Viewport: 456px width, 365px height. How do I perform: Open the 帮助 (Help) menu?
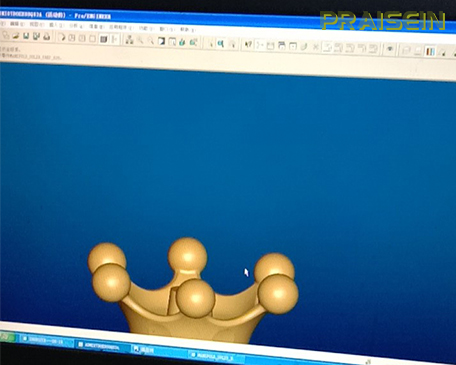[185, 29]
